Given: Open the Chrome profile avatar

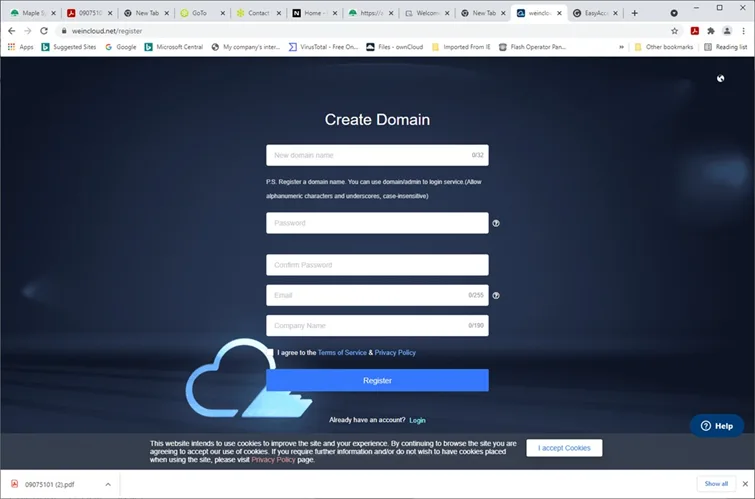Looking at the screenshot, I should point(727,31).
